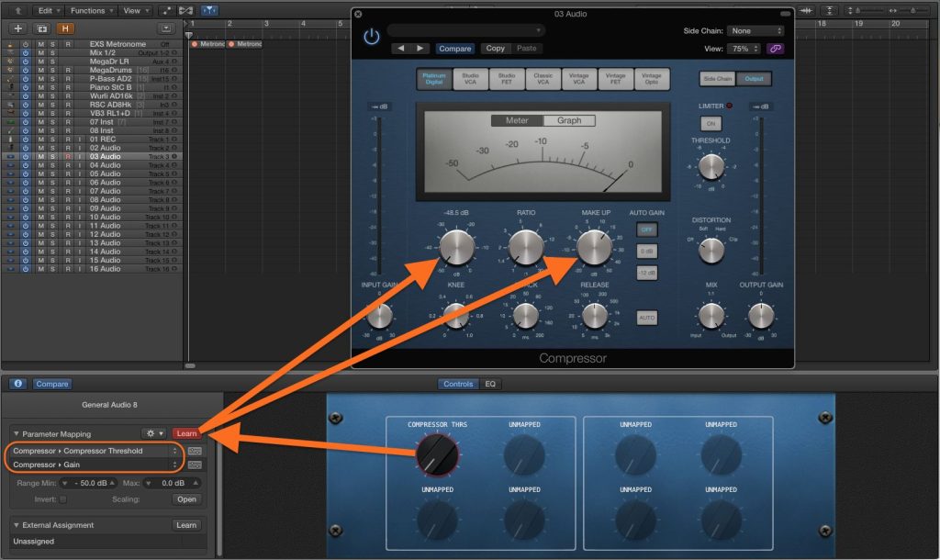The height and width of the screenshot is (560, 940).
Task: Open the Functions menu
Action: [x=91, y=10]
